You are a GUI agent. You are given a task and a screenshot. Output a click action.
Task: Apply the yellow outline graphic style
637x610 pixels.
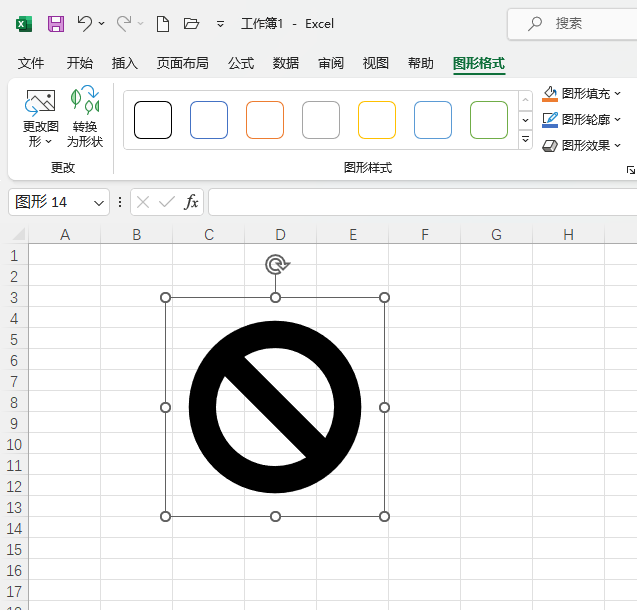377,120
